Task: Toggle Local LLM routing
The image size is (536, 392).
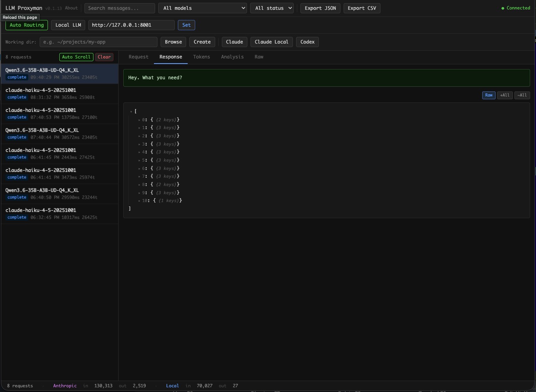Action: tap(68, 25)
